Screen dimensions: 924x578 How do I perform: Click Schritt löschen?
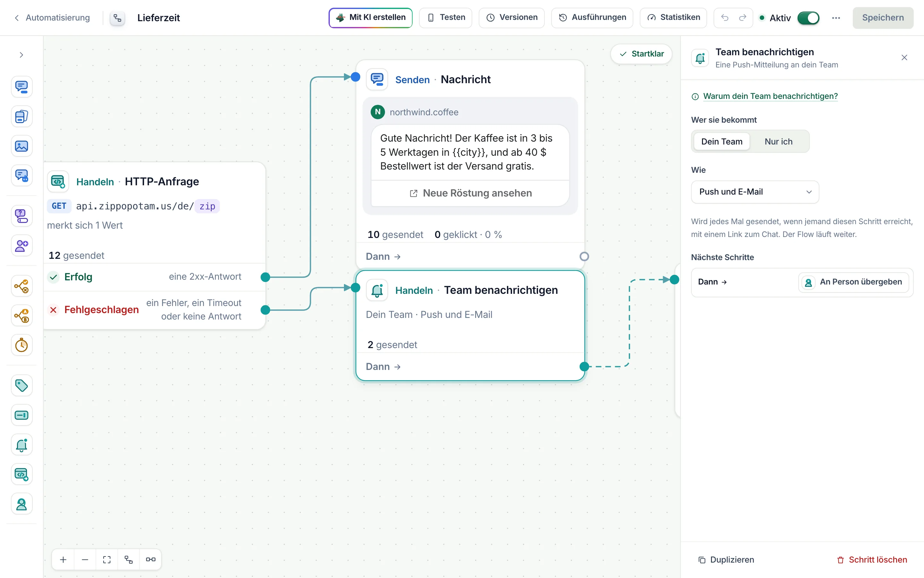[x=872, y=560]
